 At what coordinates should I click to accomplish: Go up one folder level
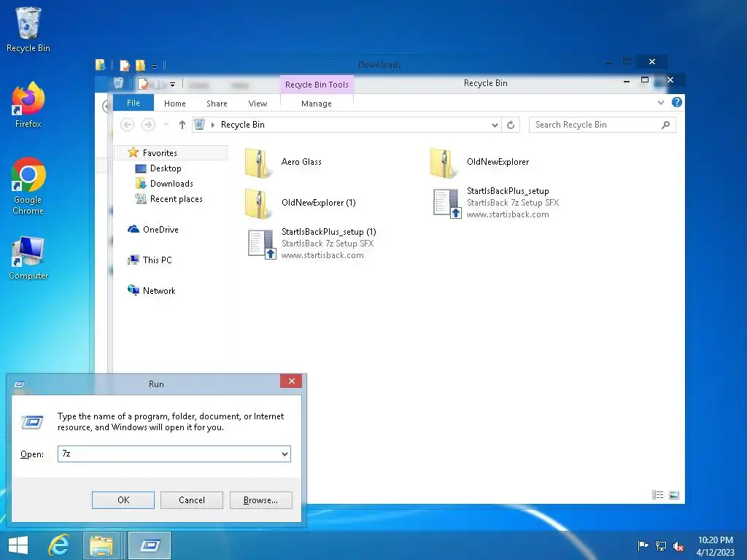[x=182, y=125]
